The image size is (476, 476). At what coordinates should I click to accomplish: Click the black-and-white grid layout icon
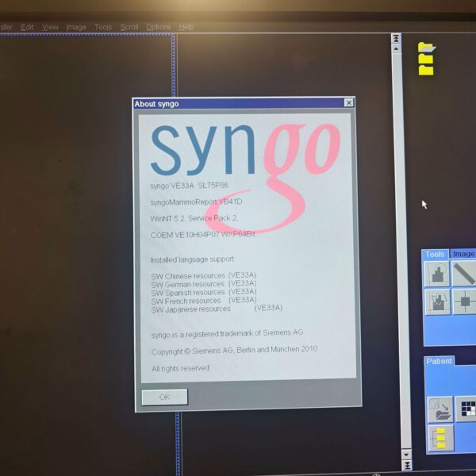tap(467, 409)
